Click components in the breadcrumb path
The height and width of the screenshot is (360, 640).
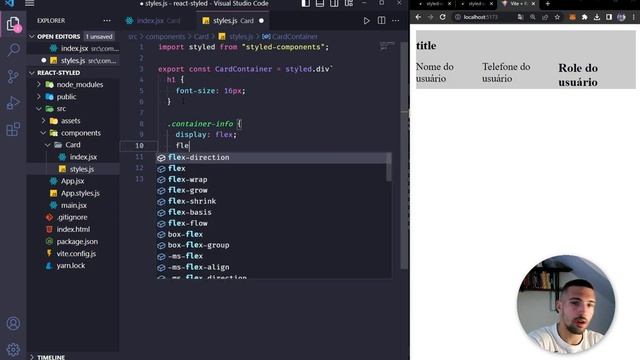[165, 36]
